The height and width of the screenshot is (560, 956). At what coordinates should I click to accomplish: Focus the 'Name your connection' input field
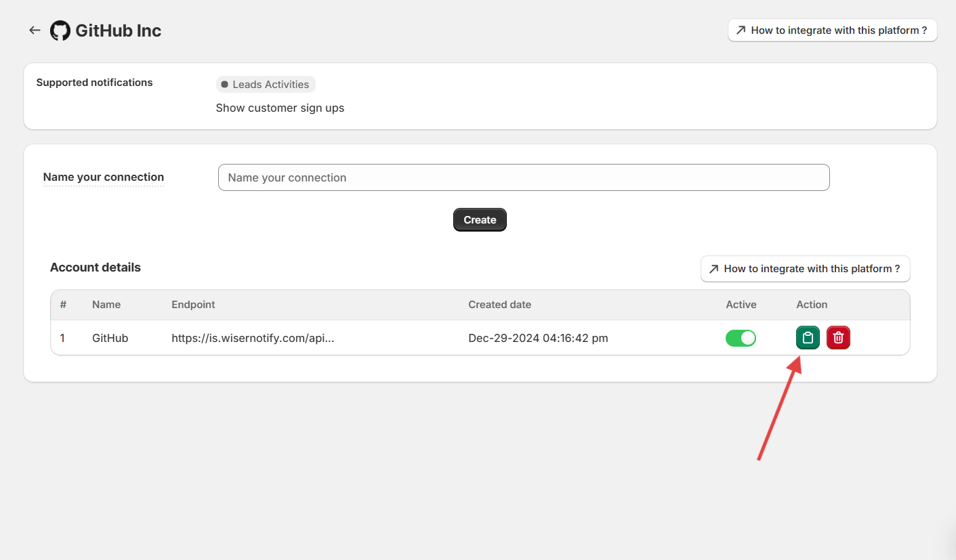point(524,177)
